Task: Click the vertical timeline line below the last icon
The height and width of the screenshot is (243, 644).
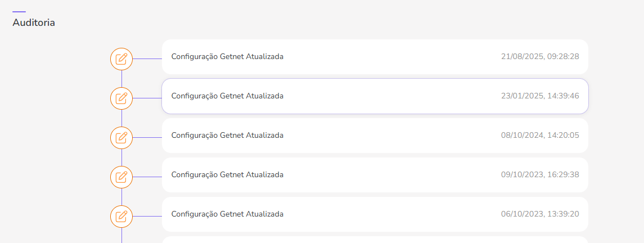Action: pos(121,235)
